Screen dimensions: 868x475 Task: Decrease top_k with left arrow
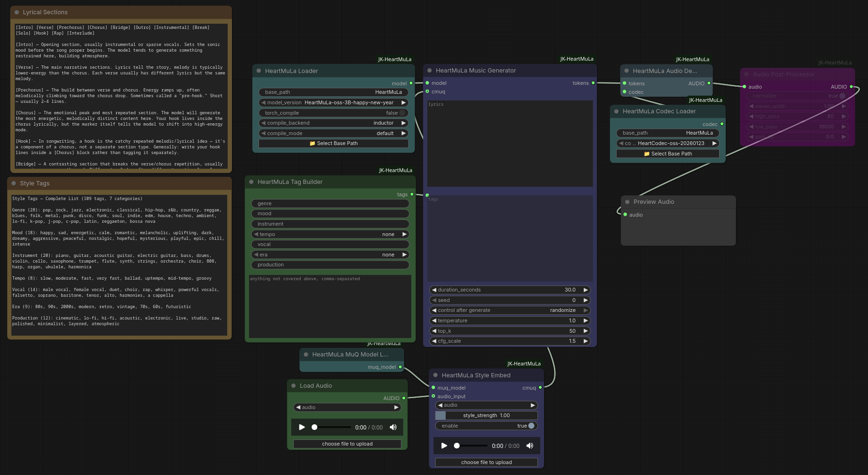434,331
